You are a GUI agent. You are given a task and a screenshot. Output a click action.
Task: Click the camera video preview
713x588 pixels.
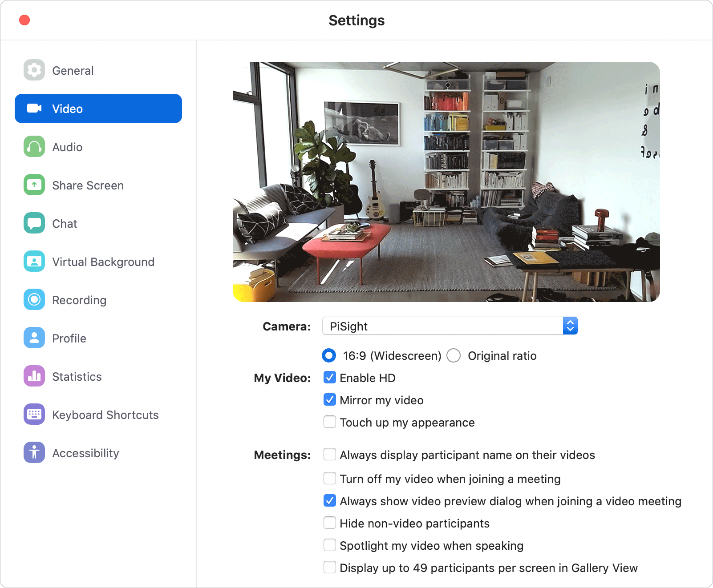pyautogui.click(x=446, y=182)
